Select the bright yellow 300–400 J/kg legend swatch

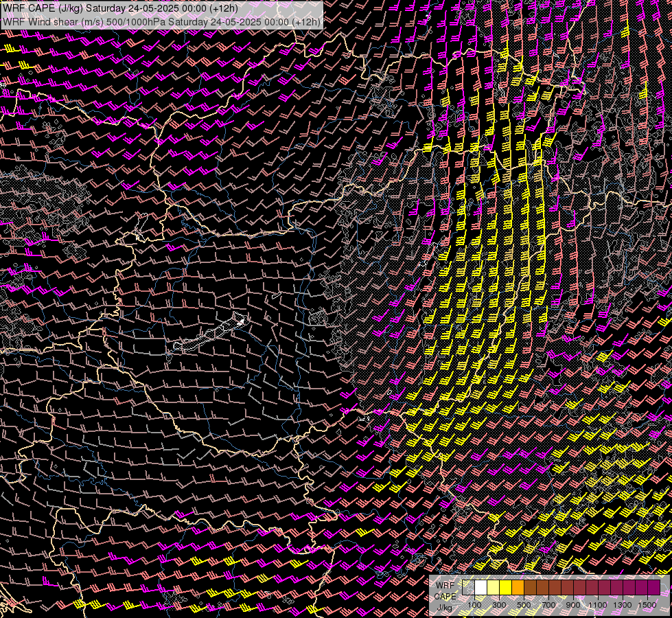click(506, 588)
